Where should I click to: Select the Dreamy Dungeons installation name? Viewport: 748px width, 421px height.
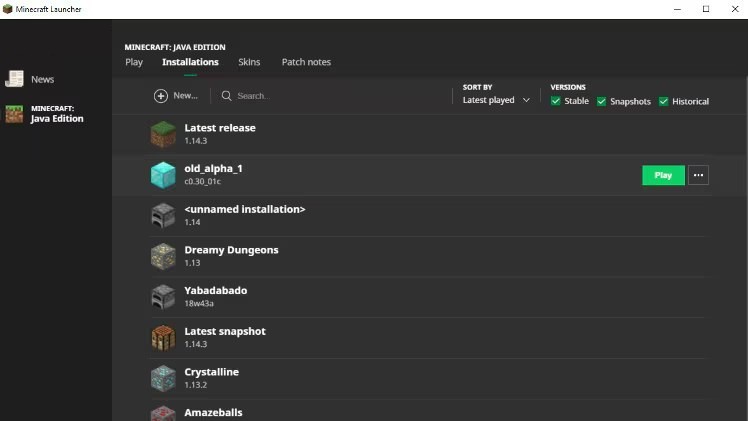231,250
